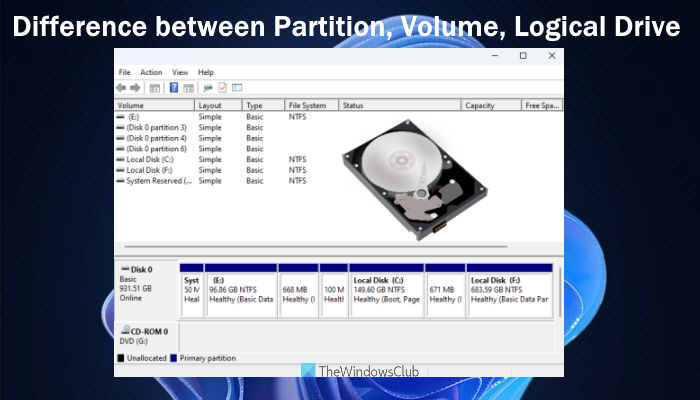Click the Disk 0 Basic 931.51 GB label
The image size is (700, 400).
click(x=146, y=290)
